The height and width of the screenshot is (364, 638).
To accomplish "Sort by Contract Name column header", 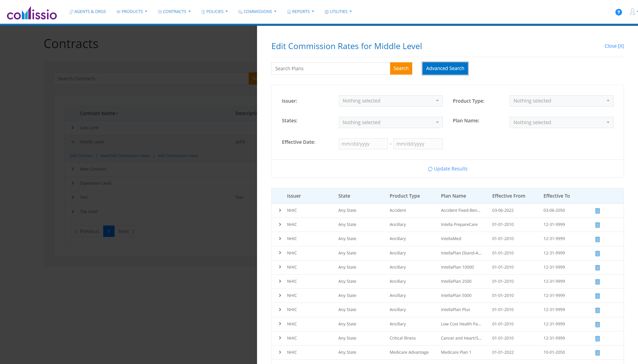I will (99, 113).
